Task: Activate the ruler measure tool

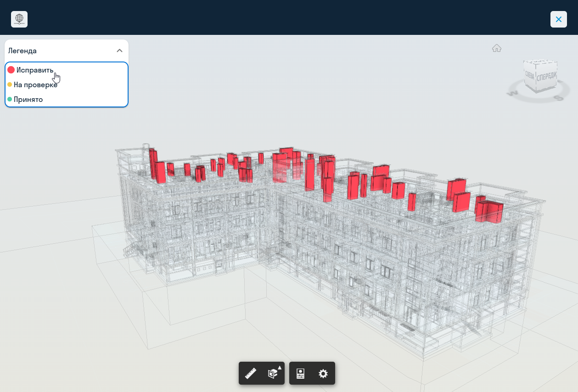Action: point(250,374)
